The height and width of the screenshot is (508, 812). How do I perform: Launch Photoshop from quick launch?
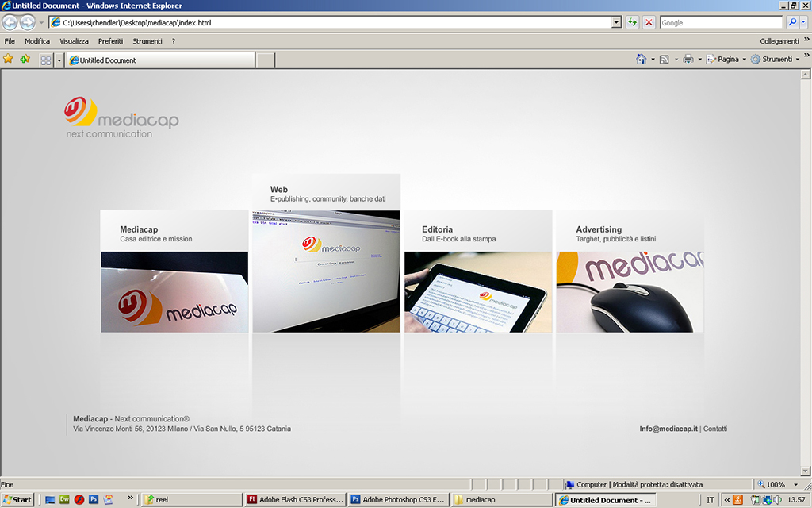point(94,499)
